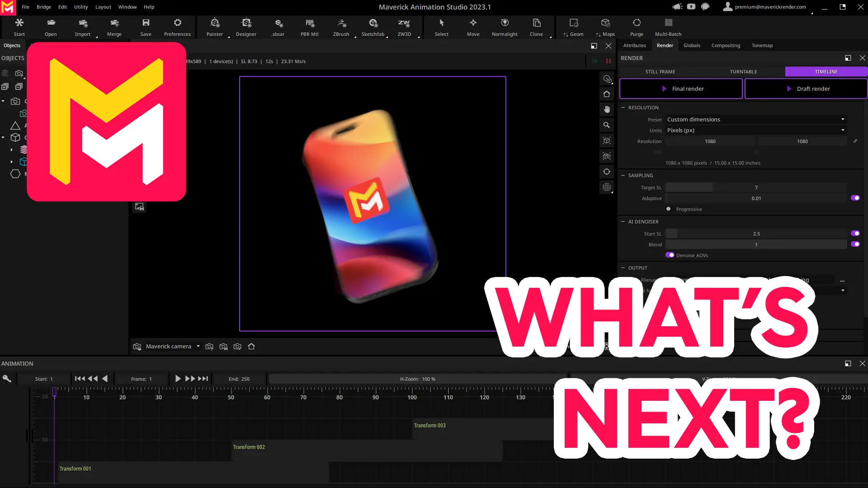
Task: Switch to the TURNTABLE render mode
Action: click(x=743, y=71)
